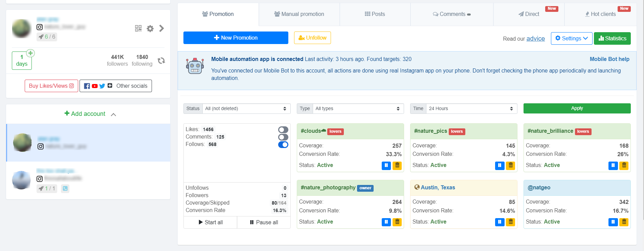The width and height of the screenshot is (644, 251).
Task: Delete the #nature_pics promotion
Action: coord(511,165)
